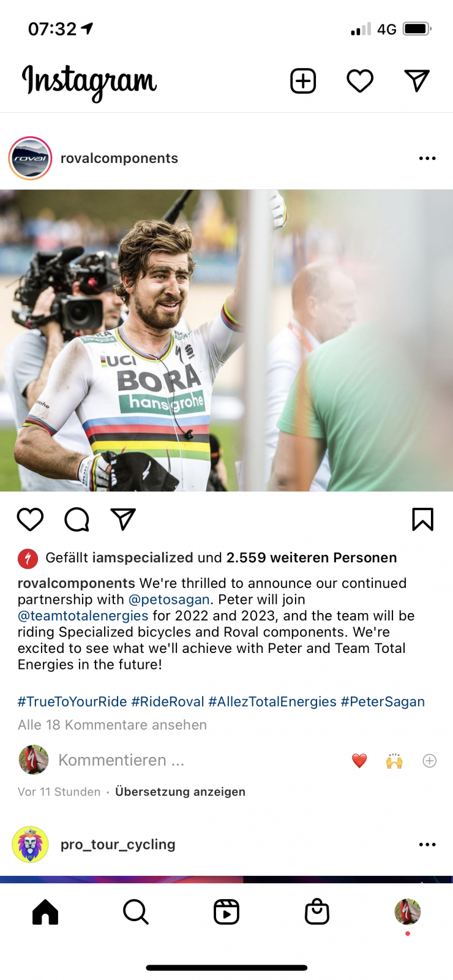Bookmark the rovalcomponents post

(422, 519)
